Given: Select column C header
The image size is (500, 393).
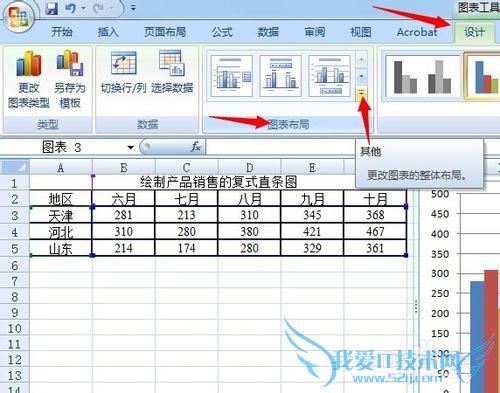Looking at the screenshot, I should point(186,167).
